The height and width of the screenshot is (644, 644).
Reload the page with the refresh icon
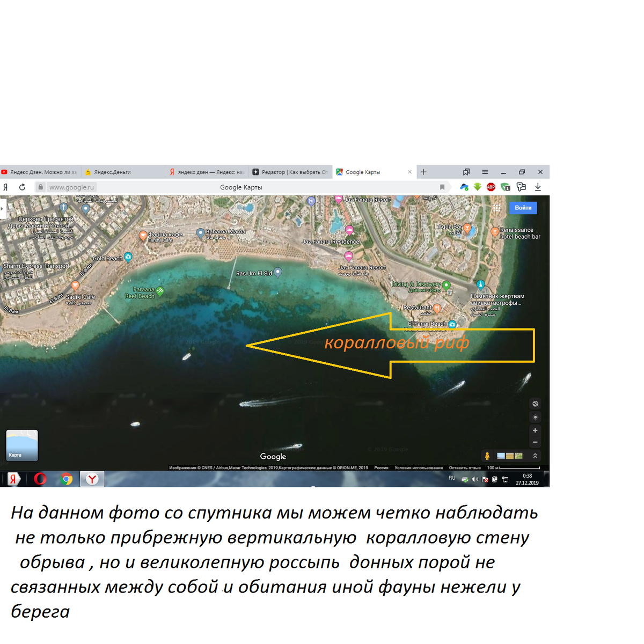(x=22, y=187)
